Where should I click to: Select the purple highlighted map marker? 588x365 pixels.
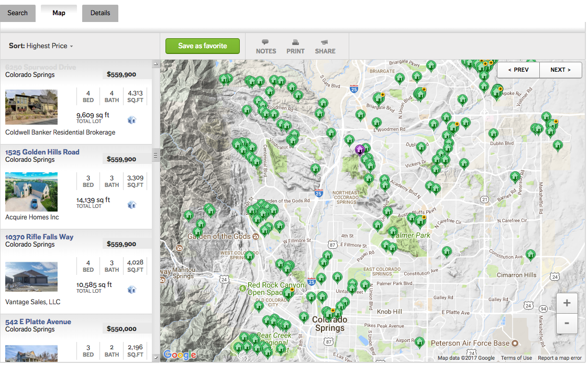[360, 150]
